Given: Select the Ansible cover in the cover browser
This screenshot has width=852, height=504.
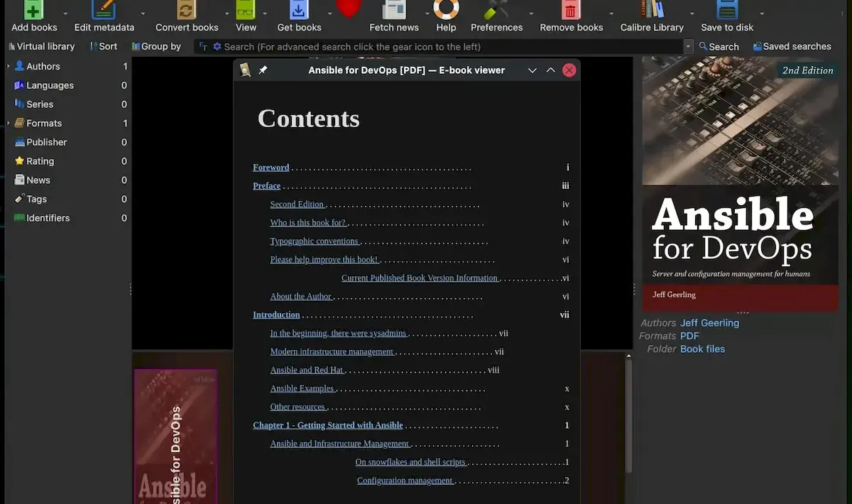Looking at the screenshot, I should 175,436.
